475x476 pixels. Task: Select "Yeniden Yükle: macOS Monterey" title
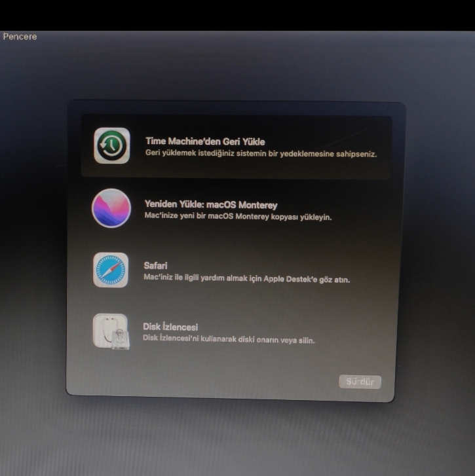click(210, 205)
